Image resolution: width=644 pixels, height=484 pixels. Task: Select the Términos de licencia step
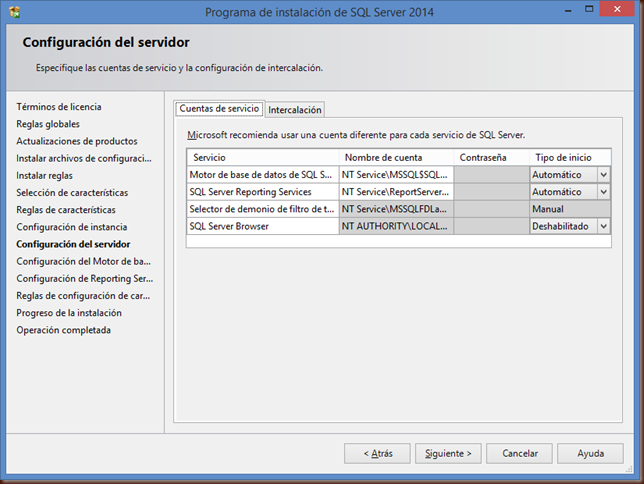59,107
